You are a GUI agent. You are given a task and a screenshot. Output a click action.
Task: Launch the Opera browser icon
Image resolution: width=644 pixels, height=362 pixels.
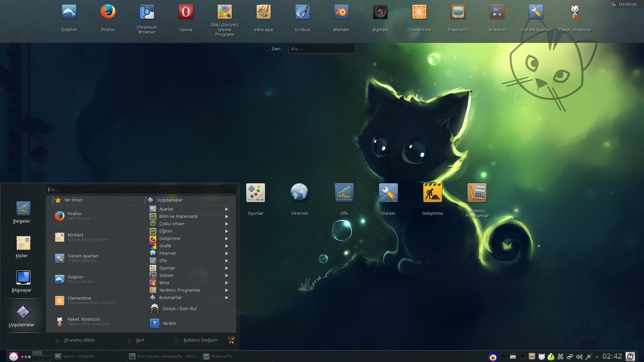[x=185, y=12]
